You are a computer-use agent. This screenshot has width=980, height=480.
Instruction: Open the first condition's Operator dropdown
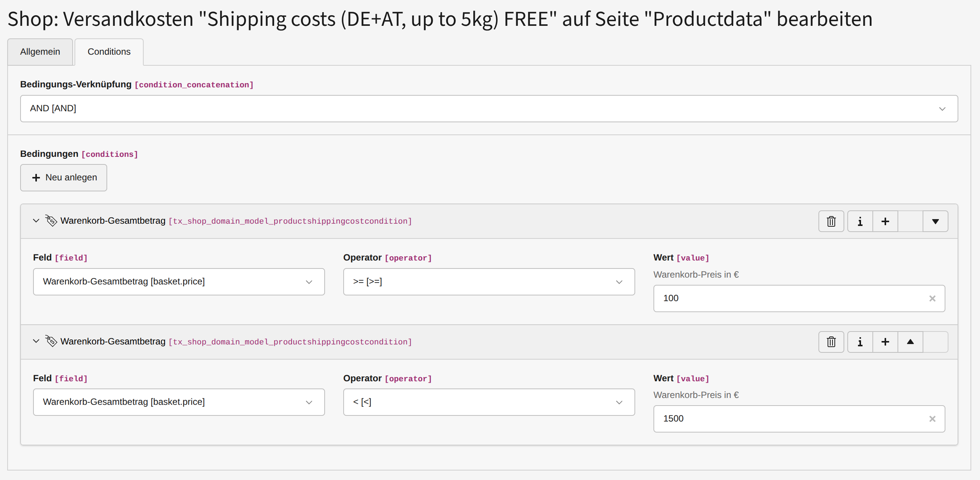pyautogui.click(x=488, y=282)
